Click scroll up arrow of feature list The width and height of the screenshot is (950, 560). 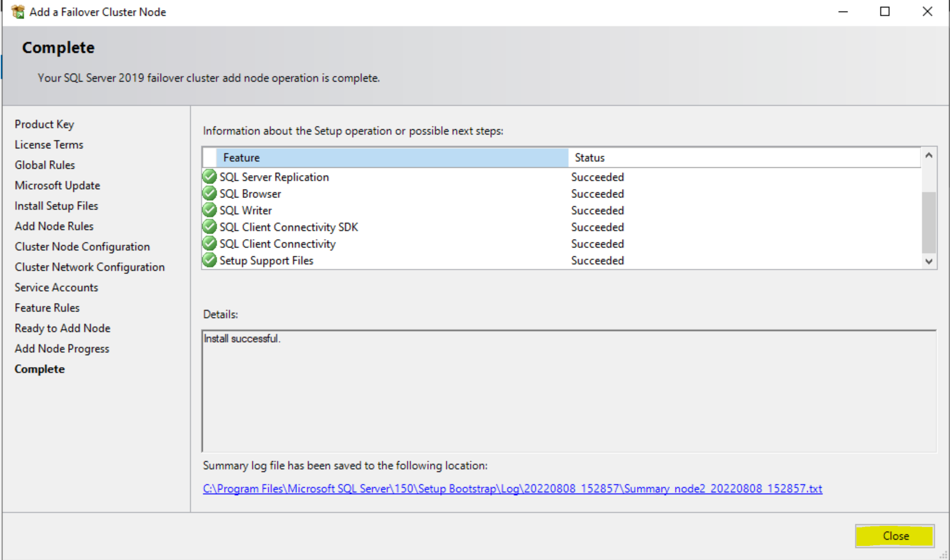(929, 155)
